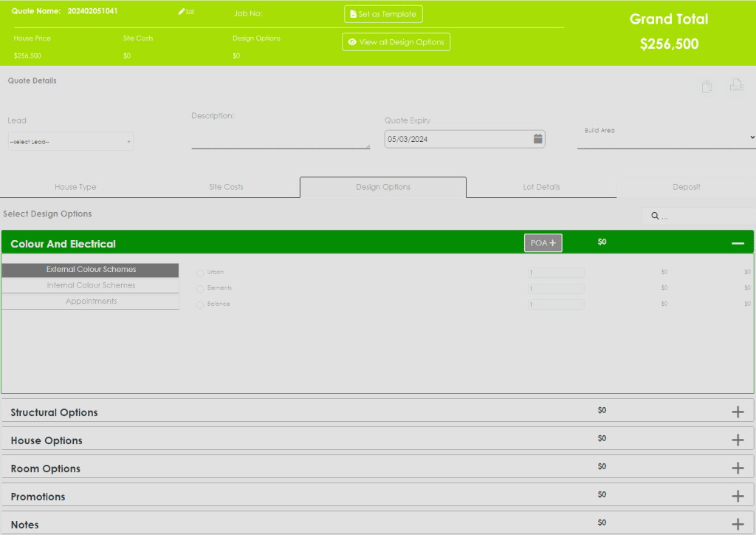Select the Urban colour scheme radio button
The height and width of the screenshot is (535, 756).
[x=200, y=273]
